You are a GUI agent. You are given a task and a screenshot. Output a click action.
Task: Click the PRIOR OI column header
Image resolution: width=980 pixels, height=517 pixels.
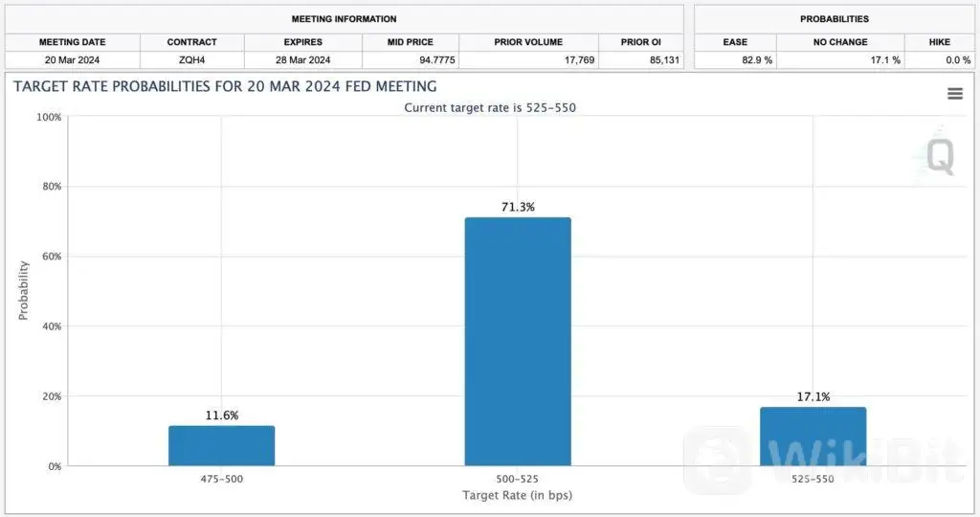640,42
